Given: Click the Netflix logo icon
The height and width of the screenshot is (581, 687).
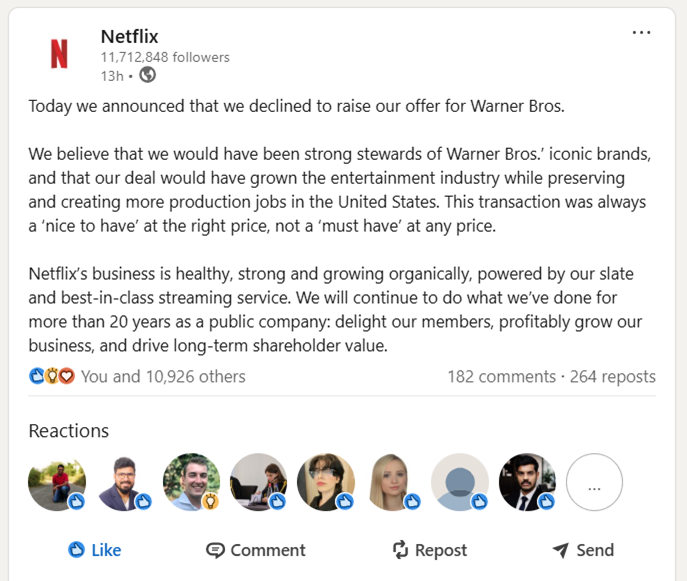Looking at the screenshot, I should tap(59, 54).
